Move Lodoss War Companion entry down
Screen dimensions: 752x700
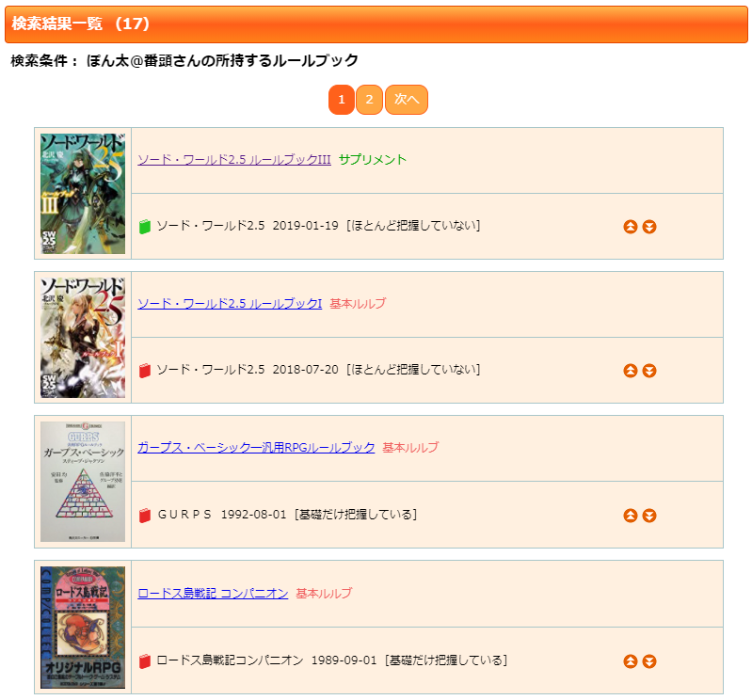649,661
